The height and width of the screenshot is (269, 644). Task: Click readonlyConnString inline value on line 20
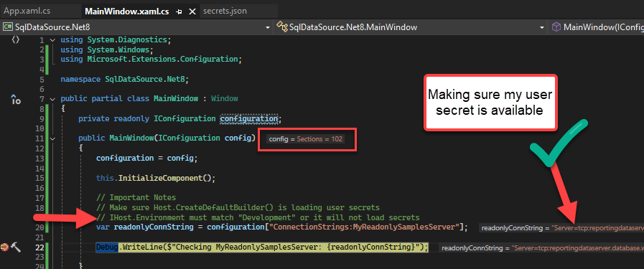point(561,227)
